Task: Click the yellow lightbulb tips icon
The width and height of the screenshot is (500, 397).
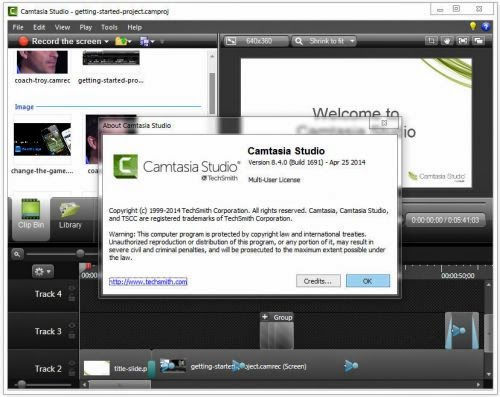Action: coord(473,26)
